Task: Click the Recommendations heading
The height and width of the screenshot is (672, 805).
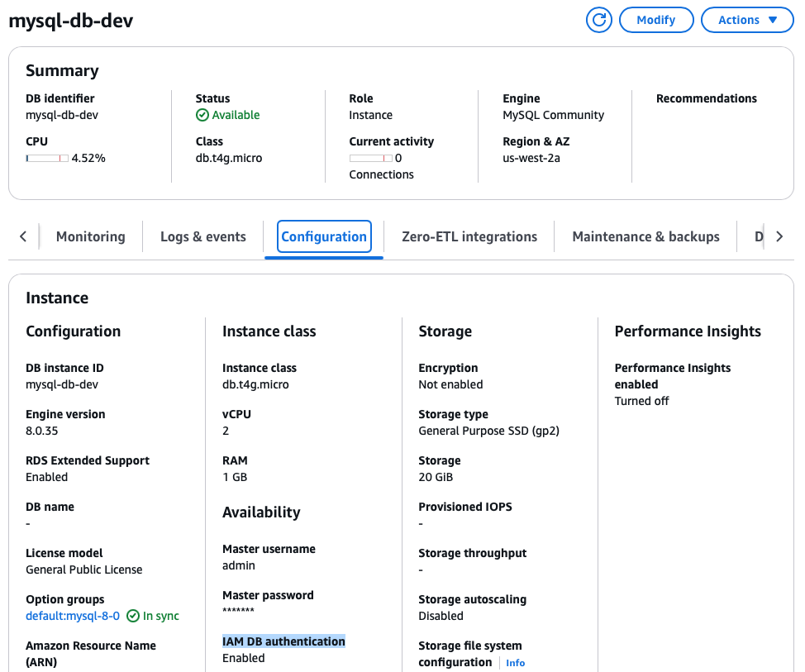Action: tap(707, 98)
